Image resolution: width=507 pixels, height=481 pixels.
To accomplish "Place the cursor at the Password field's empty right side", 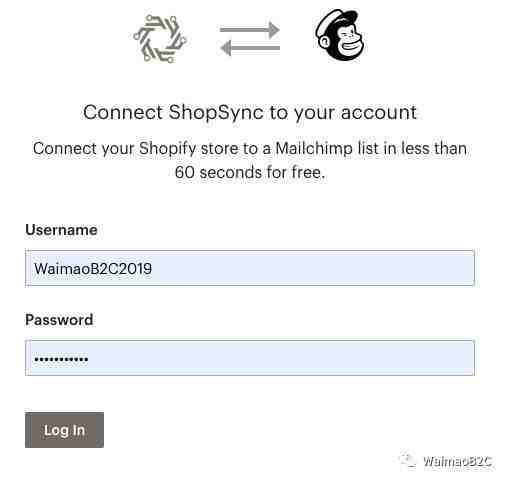I will [282, 358].
